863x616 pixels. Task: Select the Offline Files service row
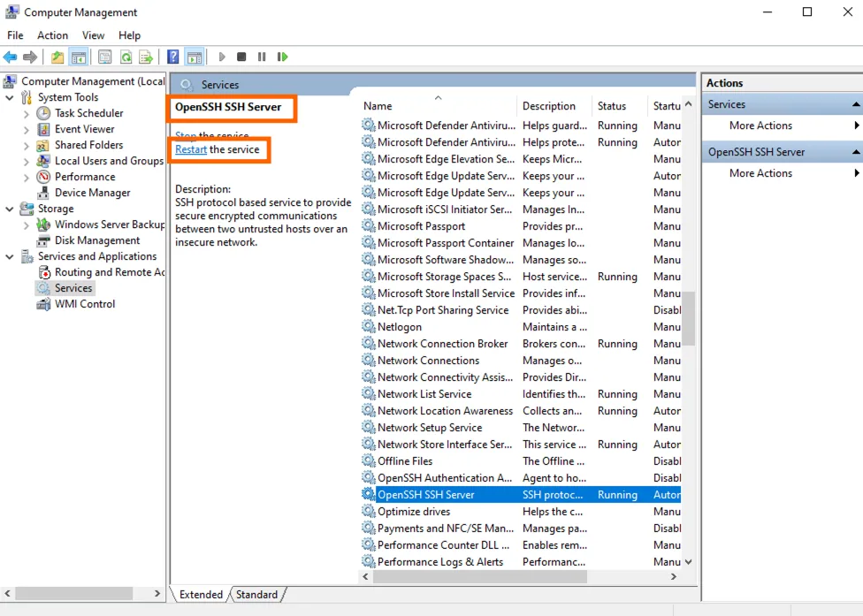[521, 461]
